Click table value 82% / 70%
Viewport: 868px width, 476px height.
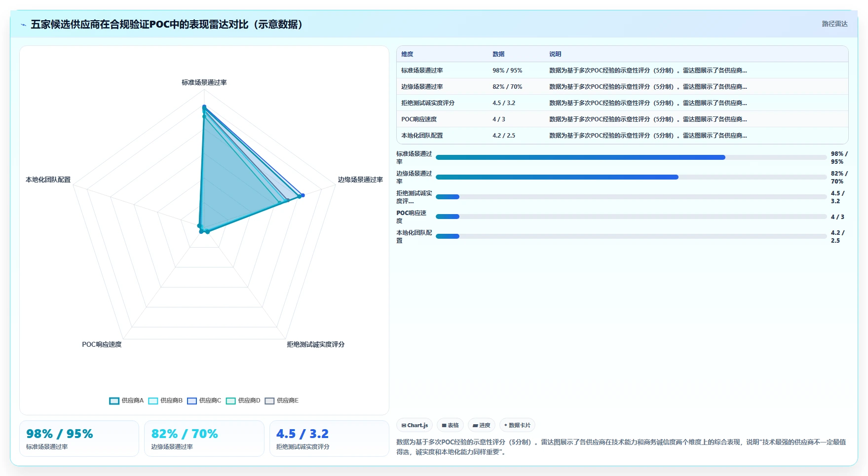507,87
